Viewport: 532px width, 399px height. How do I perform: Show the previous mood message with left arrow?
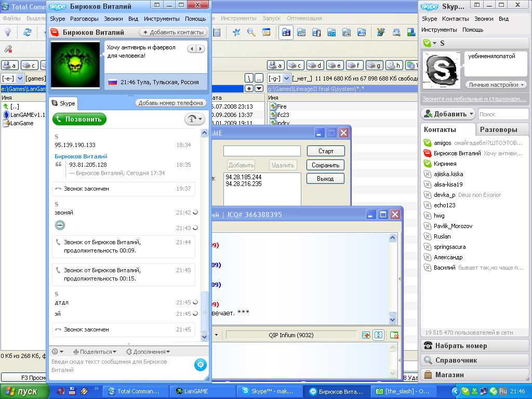192,49
